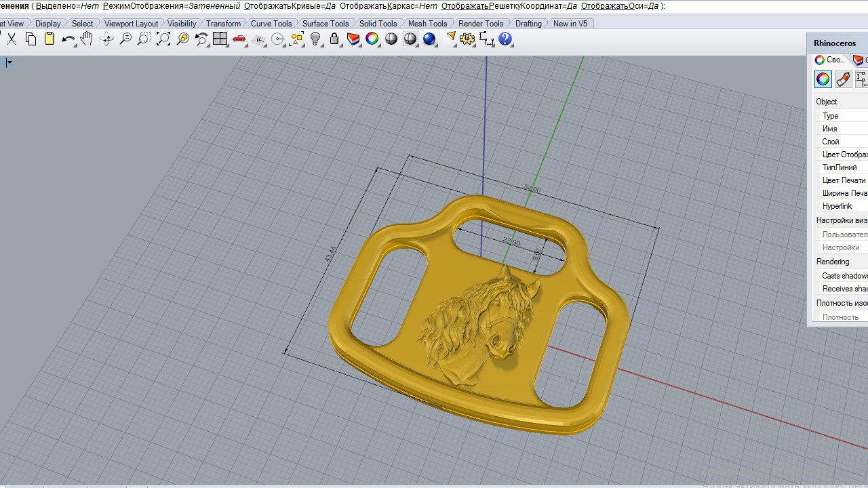Image resolution: width=868 pixels, height=488 pixels.
Task: Open the Curve Tools toolbar tab
Action: tap(271, 23)
